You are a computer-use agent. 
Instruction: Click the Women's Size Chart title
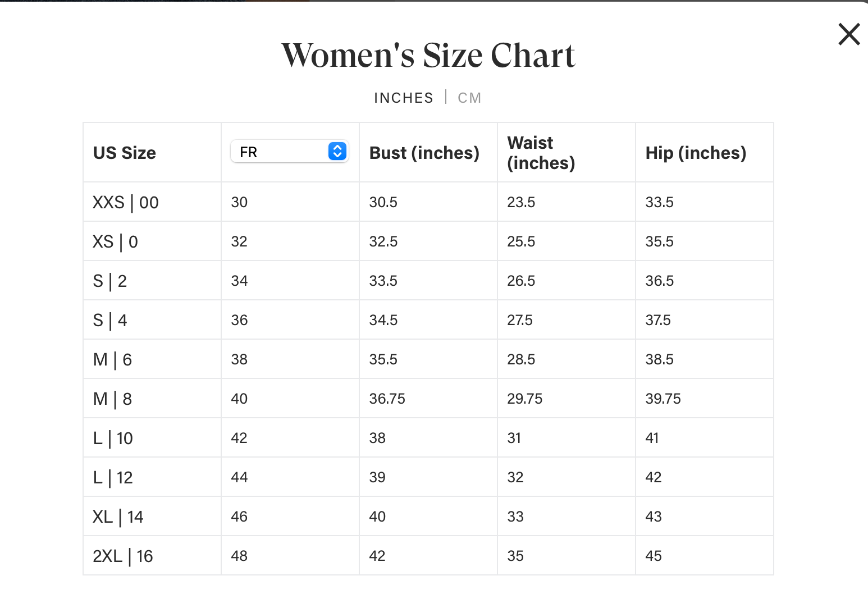click(x=428, y=55)
